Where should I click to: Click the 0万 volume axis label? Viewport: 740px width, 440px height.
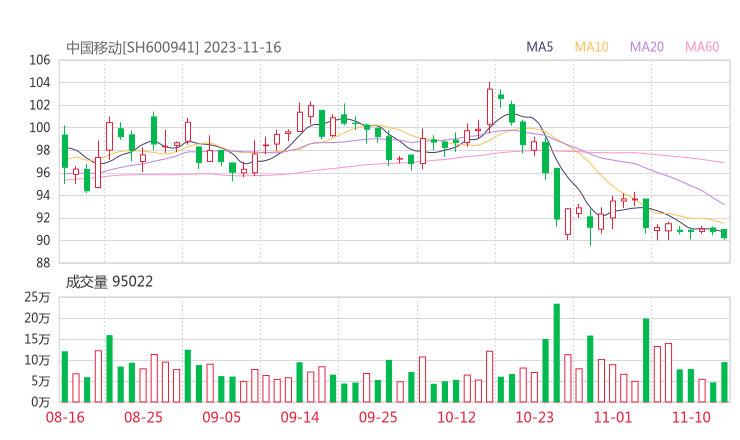point(41,402)
